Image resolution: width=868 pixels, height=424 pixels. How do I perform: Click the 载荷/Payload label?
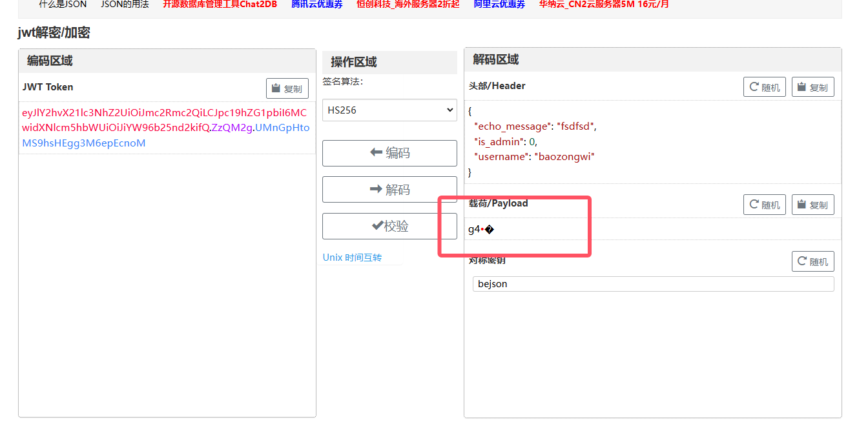tap(499, 203)
